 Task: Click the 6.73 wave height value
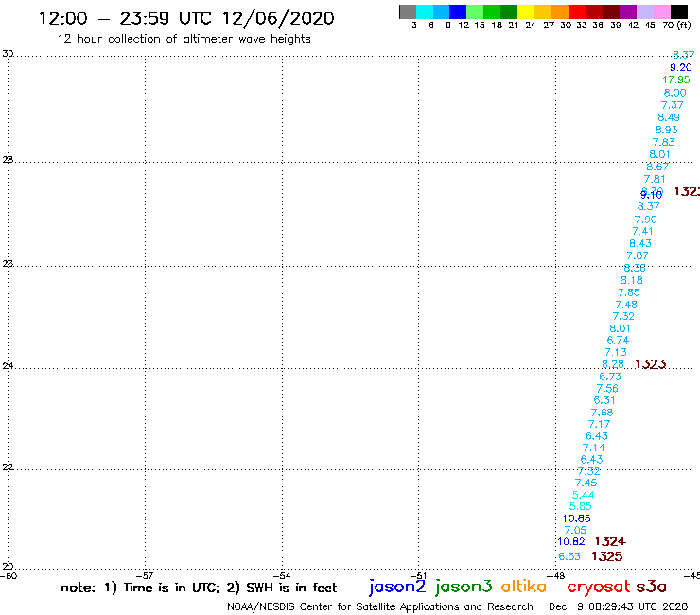tap(610, 377)
